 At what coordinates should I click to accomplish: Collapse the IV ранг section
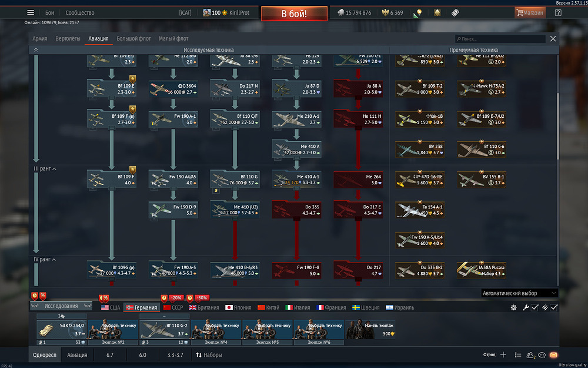[45, 259]
